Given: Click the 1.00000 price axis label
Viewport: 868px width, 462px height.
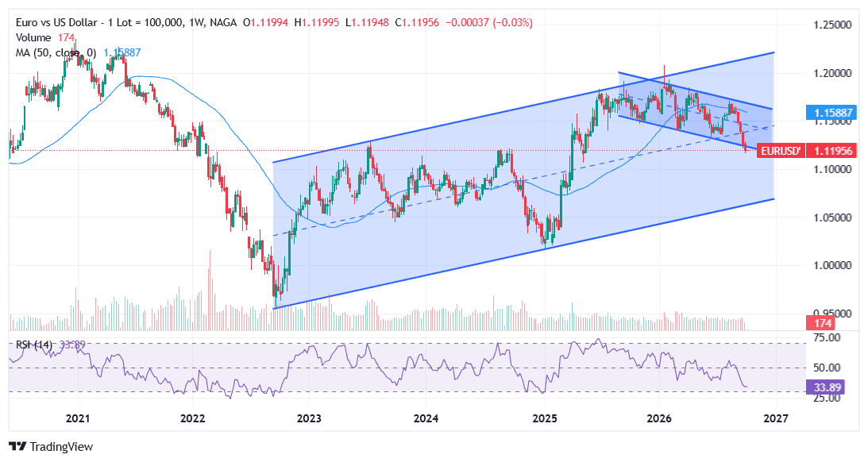Looking at the screenshot, I should (832, 266).
